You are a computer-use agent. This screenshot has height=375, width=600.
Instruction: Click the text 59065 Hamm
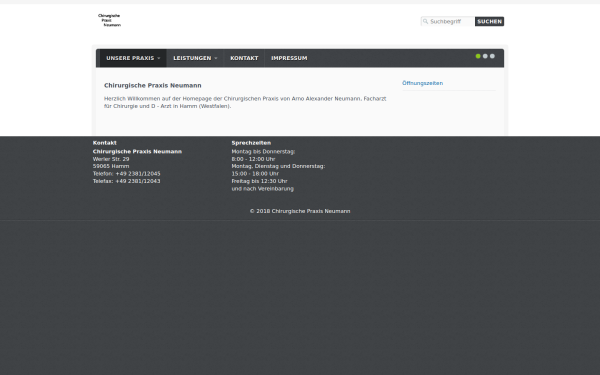(x=111, y=166)
